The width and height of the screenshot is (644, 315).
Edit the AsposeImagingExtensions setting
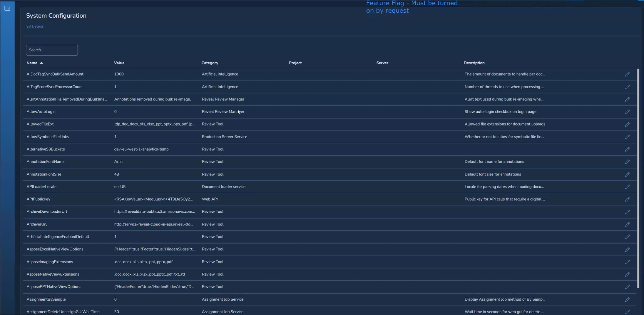click(627, 262)
